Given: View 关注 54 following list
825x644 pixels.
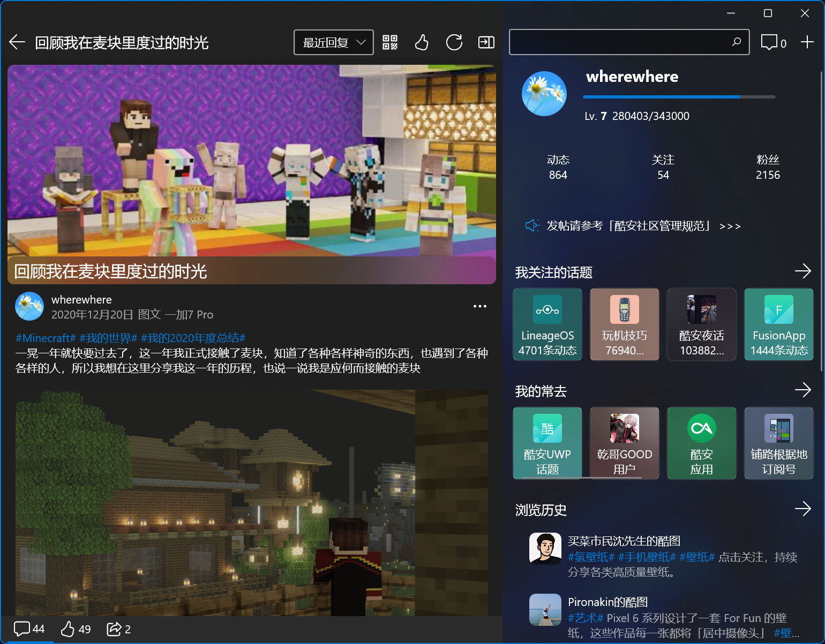Looking at the screenshot, I should point(663,167).
